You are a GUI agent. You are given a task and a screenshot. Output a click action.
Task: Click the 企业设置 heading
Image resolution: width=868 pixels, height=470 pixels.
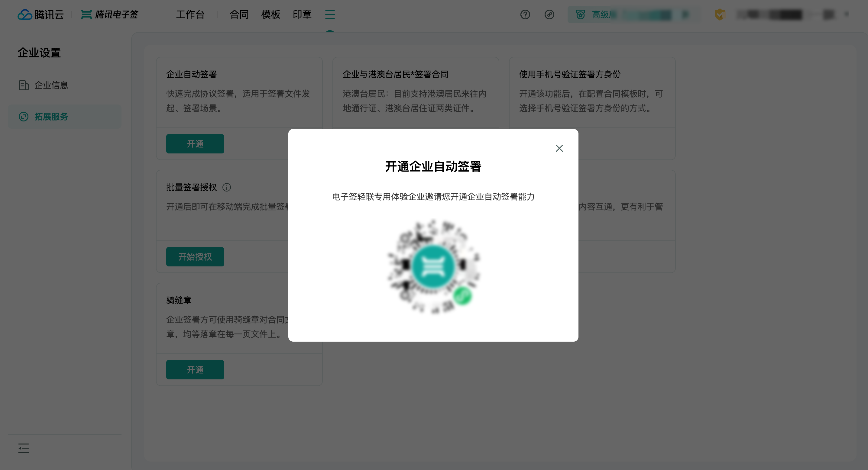click(39, 53)
